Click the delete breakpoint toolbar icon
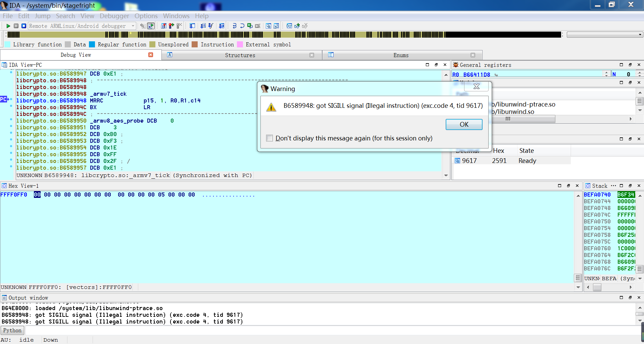 pyautogui.click(x=179, y=26)
